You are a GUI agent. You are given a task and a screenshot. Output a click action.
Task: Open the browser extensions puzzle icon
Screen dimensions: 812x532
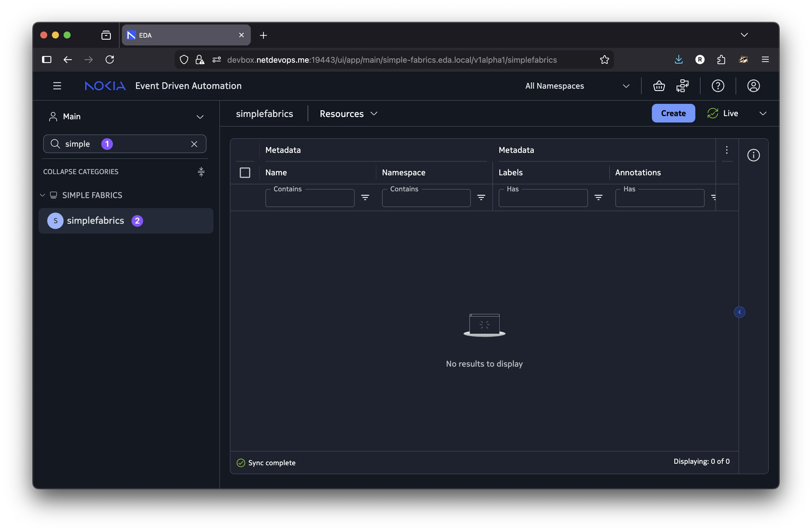click(x=721, y=60)
